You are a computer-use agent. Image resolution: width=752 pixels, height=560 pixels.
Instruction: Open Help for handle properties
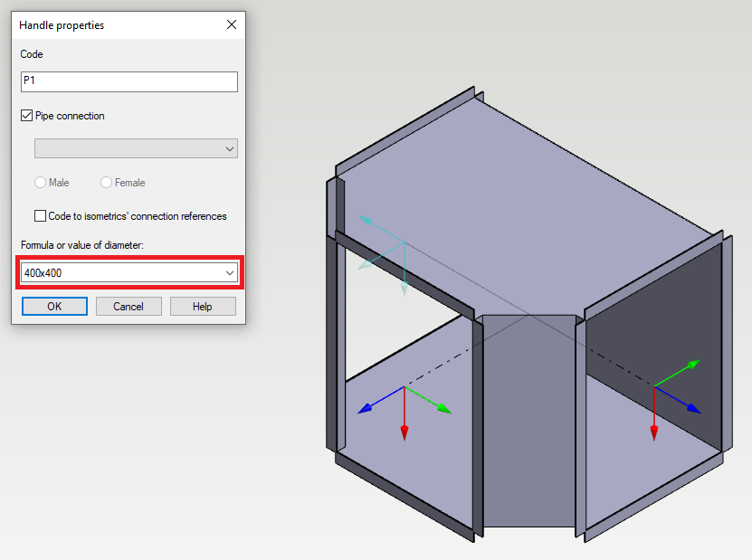(x=203, y=307)
